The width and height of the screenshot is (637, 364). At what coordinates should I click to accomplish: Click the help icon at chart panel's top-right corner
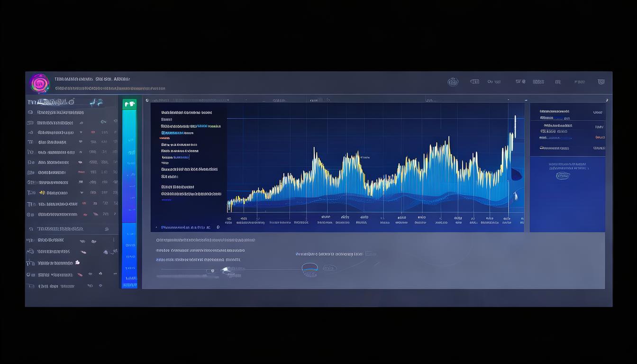click(x=607, y=100)
